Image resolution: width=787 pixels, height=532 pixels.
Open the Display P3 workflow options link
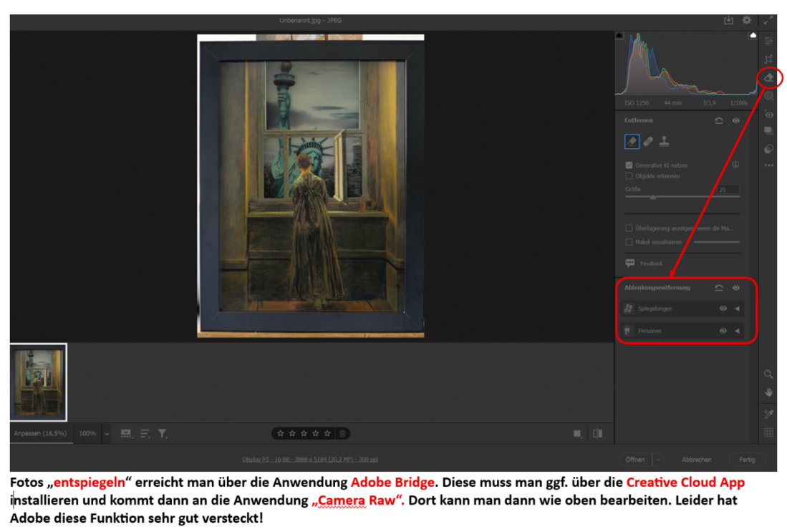(310, 459)
